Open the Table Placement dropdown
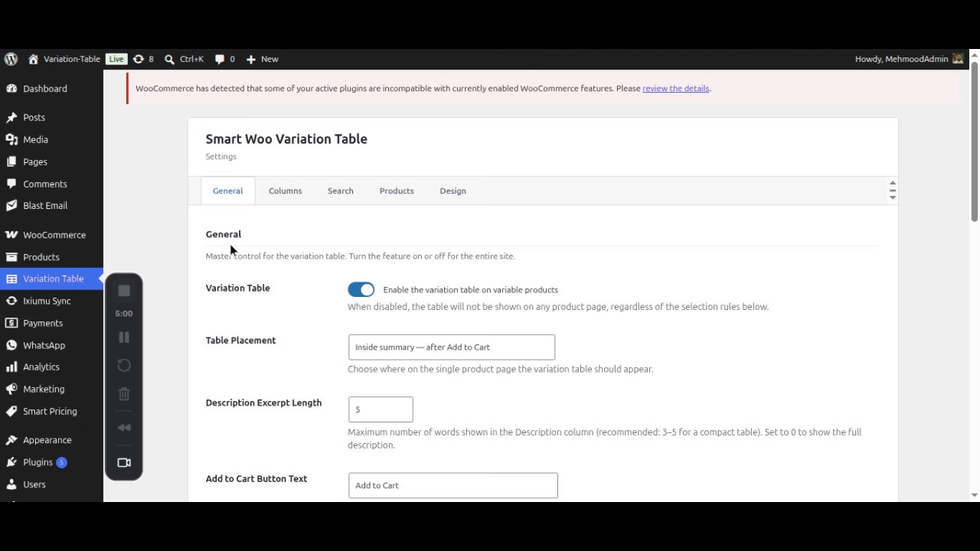The width and height of the screenshot is (980, 551). coord(452,347)
